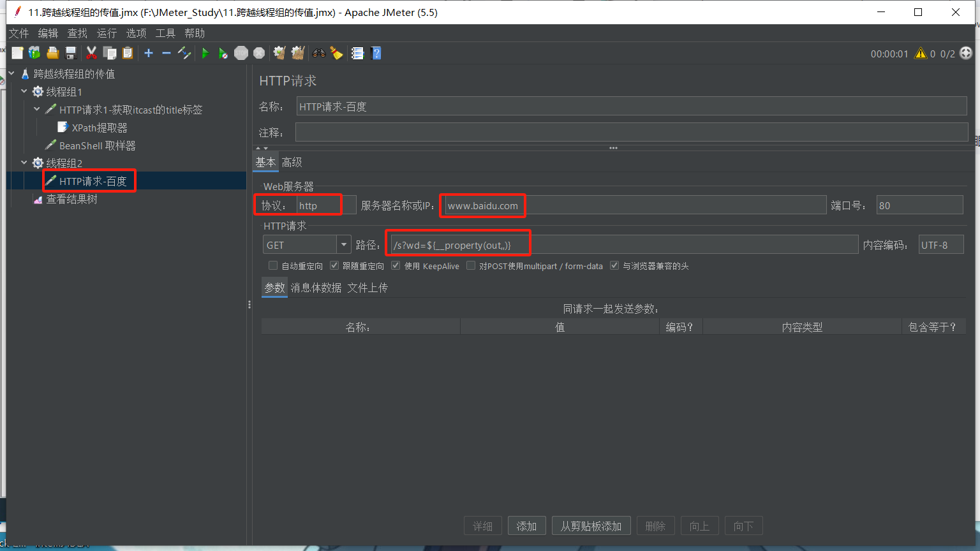Collapse the HTTP请求1 tree node arrow
The width and height of the screenshot is (980, 551).
(37, 109)
